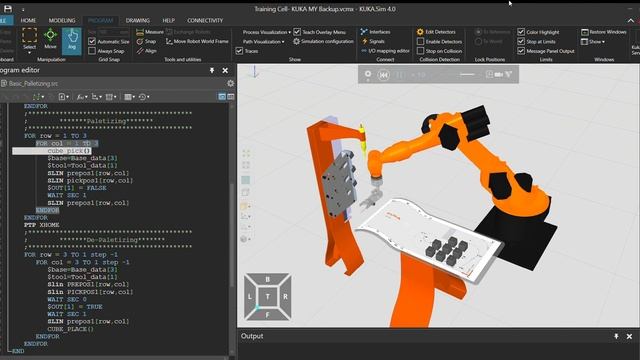Open the Select tool dropdown arrow

(x=29, y=53)
